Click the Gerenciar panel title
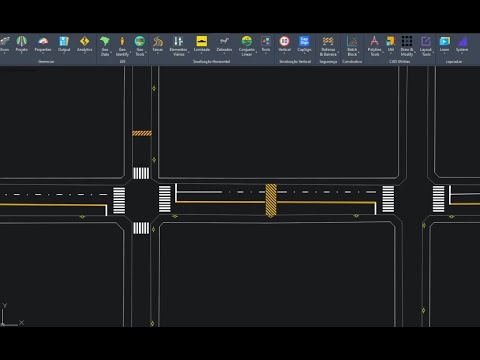480x360 pixels. click(x=46, y=62)
